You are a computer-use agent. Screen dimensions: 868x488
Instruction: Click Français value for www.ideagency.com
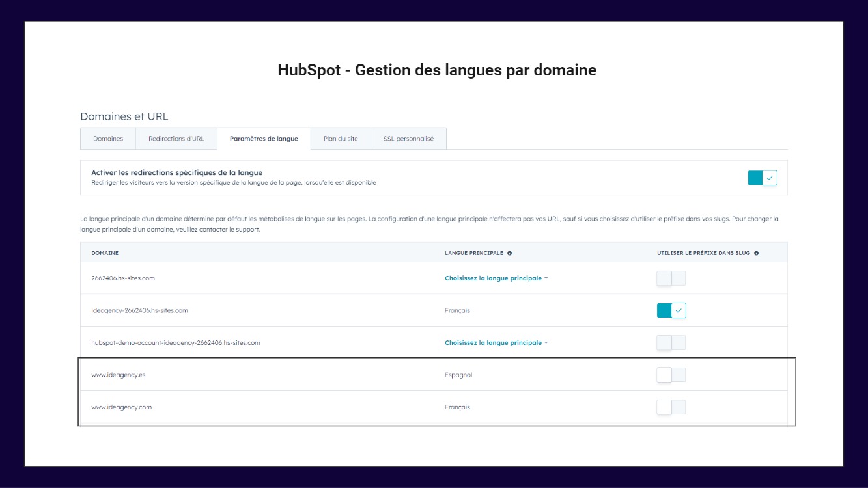[457, 407]
